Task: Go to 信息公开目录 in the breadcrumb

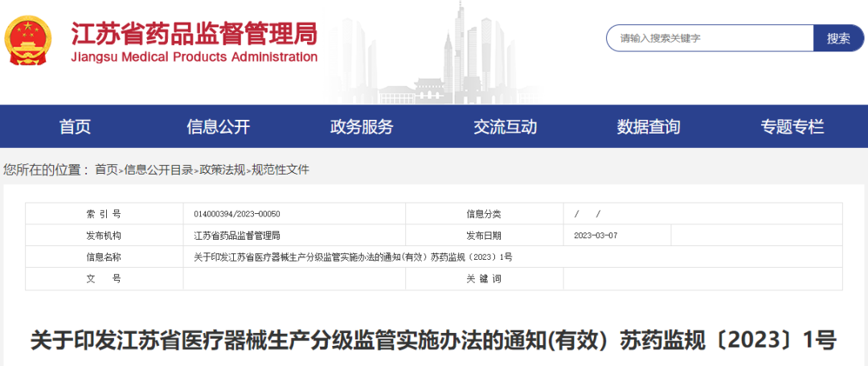Action: point(158,170)
